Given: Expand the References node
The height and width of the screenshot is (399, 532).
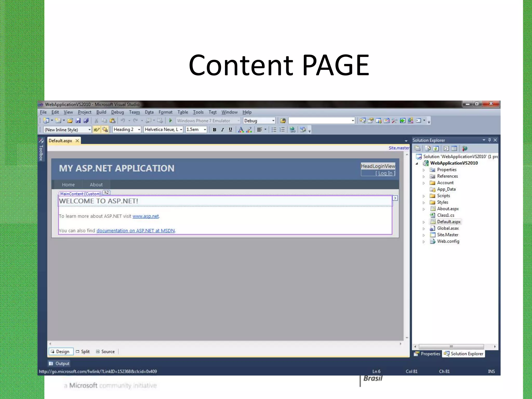Looking at the screenshot, I should [424, 176].
